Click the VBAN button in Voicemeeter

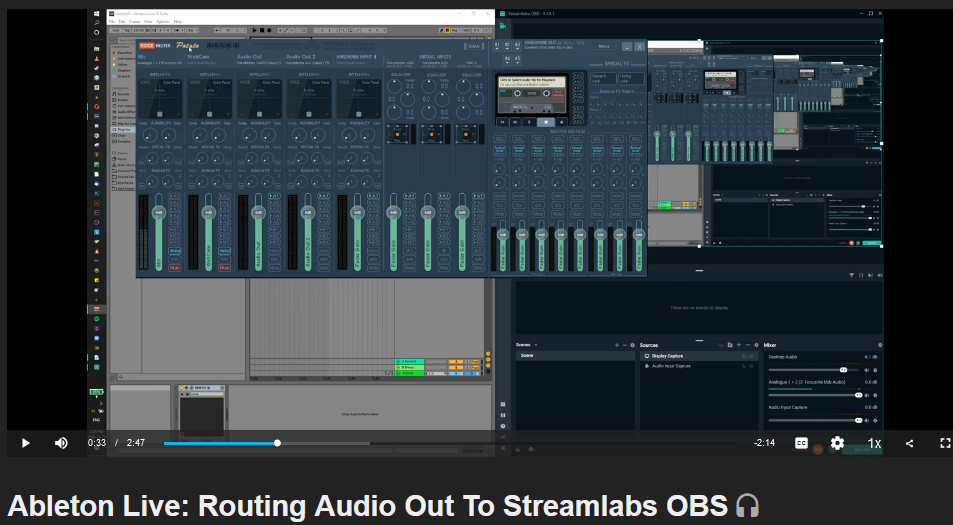coord(474,46)
